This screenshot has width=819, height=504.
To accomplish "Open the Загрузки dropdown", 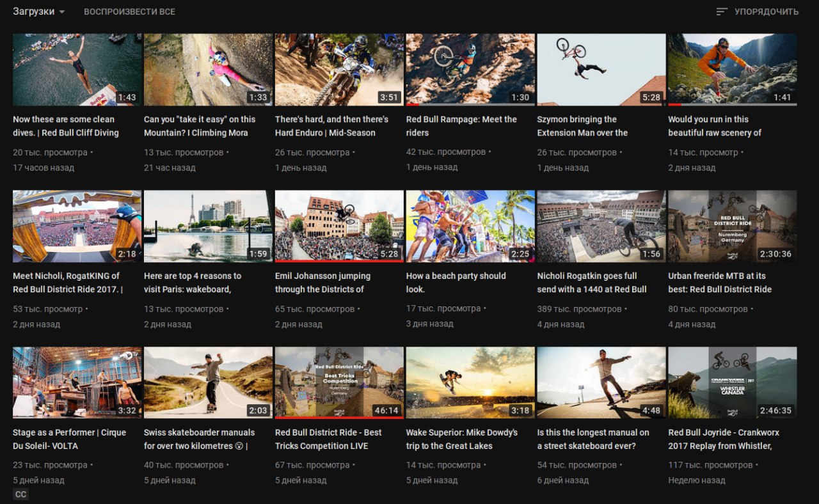I will (x=38, y=12).
